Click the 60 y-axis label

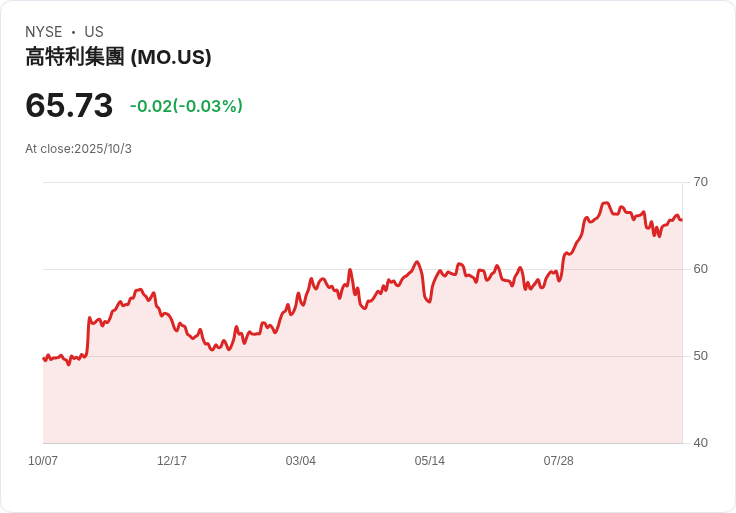click(x=700, y=269)
